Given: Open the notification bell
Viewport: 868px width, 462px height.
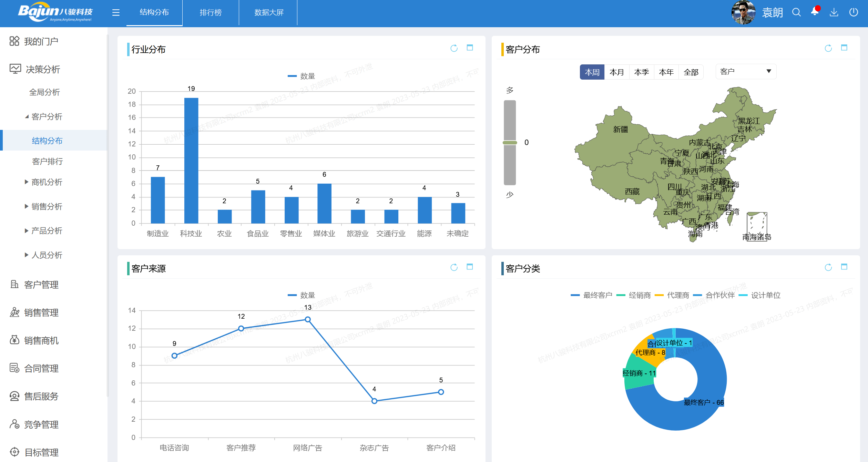Looking at the screenshot, I should (x=815, y=12).
